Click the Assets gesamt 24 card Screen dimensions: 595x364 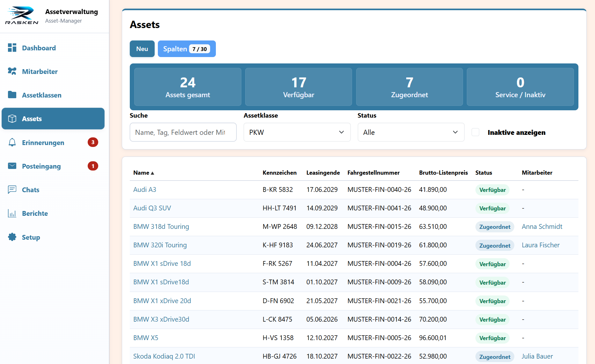point(188,87)
